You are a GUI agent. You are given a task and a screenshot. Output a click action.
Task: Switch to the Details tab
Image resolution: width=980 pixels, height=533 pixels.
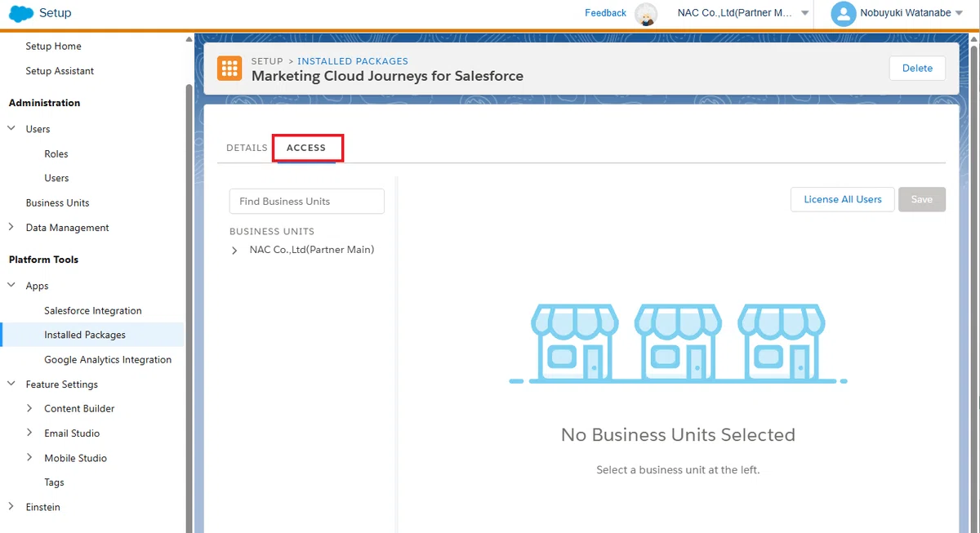(x=247, y=148)
